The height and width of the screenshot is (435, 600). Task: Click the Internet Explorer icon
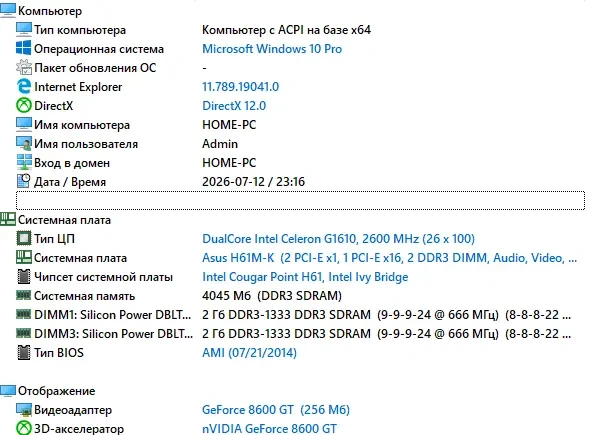click(23, 86)
